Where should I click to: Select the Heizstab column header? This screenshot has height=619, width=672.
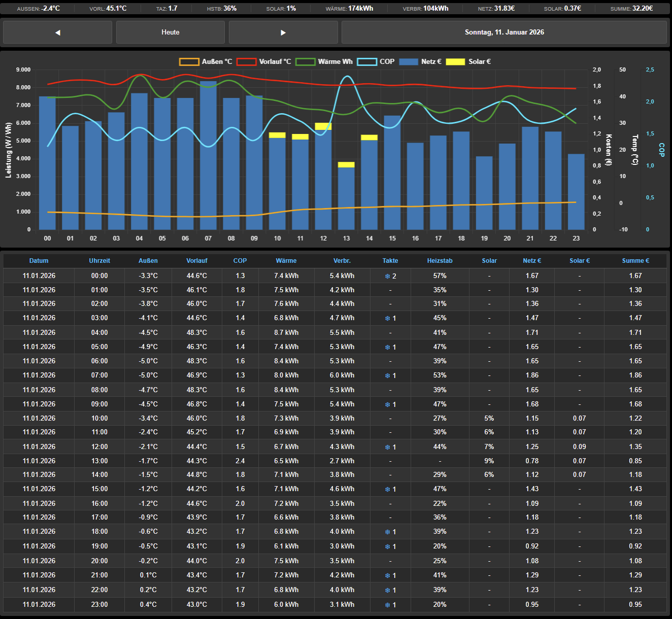click(x=440, y=261)
